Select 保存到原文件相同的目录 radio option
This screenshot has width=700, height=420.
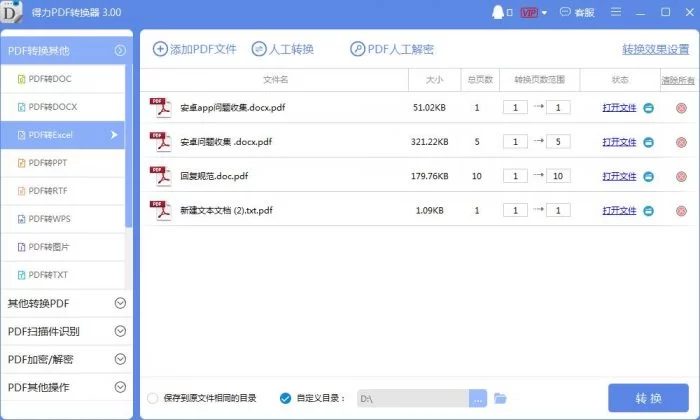point(152,398)
